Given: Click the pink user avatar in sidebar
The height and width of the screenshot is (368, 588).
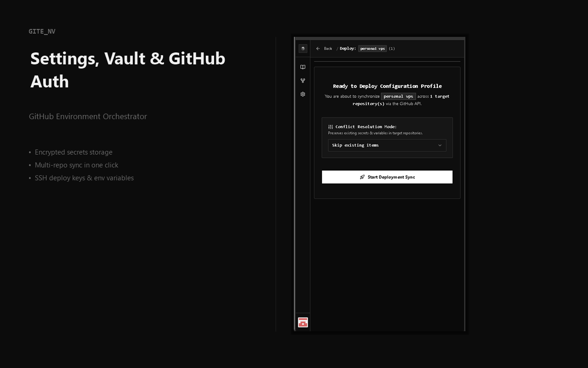Looking at the screenshot, I should click(x=303, y=322).
